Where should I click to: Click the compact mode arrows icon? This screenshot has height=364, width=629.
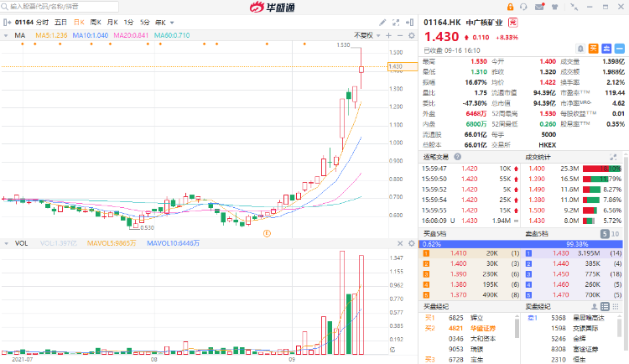[574, 7]
